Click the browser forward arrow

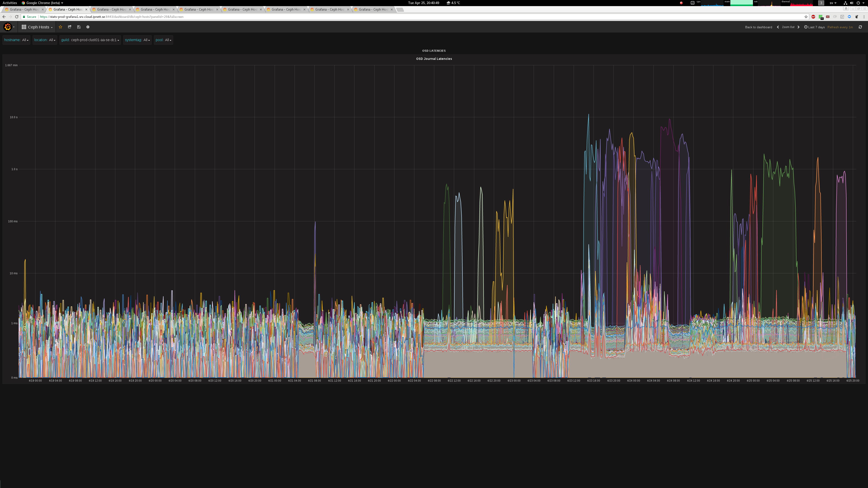10,16
